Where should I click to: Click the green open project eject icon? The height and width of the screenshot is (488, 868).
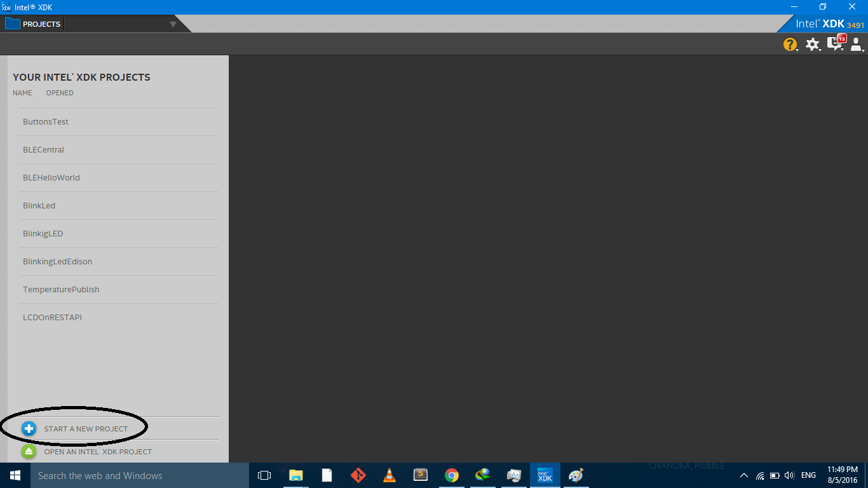coord(29,451)
